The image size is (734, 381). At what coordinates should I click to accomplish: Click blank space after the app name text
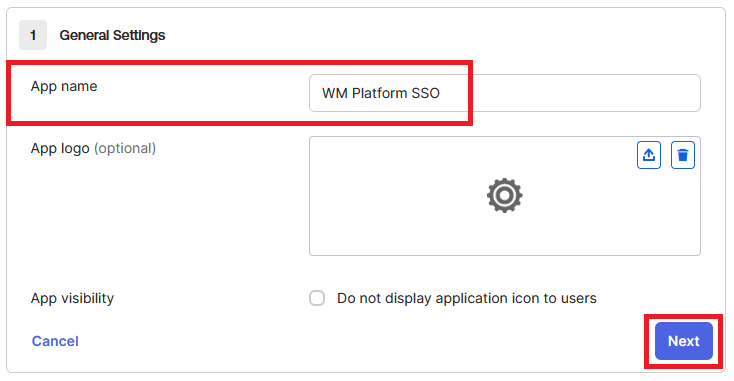(x=571, y=93)
